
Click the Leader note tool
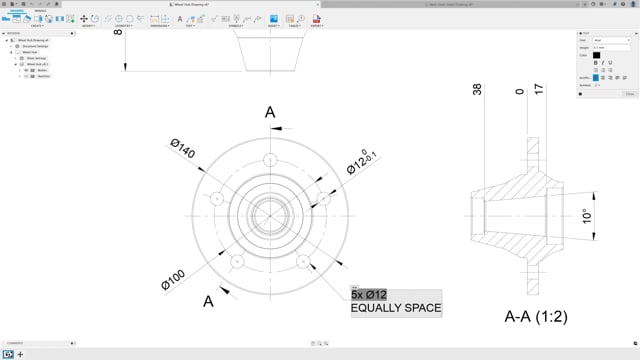pos(190,19)
